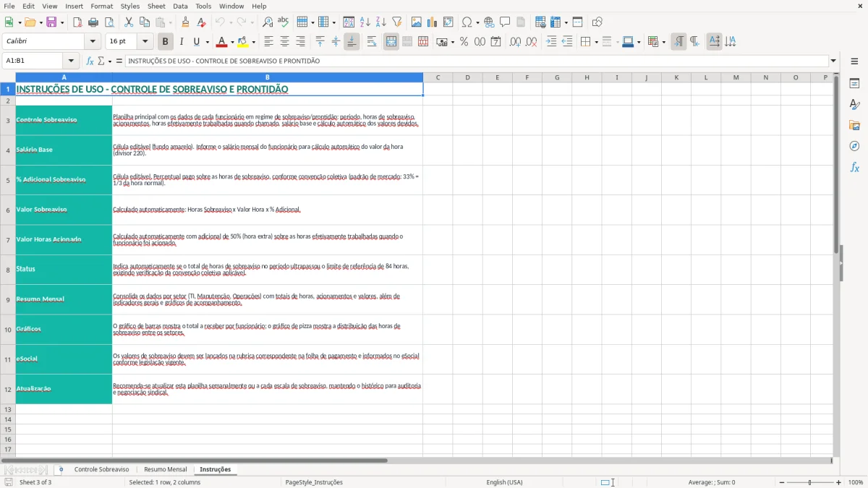Insert a hyperlink

pos(489,22)
